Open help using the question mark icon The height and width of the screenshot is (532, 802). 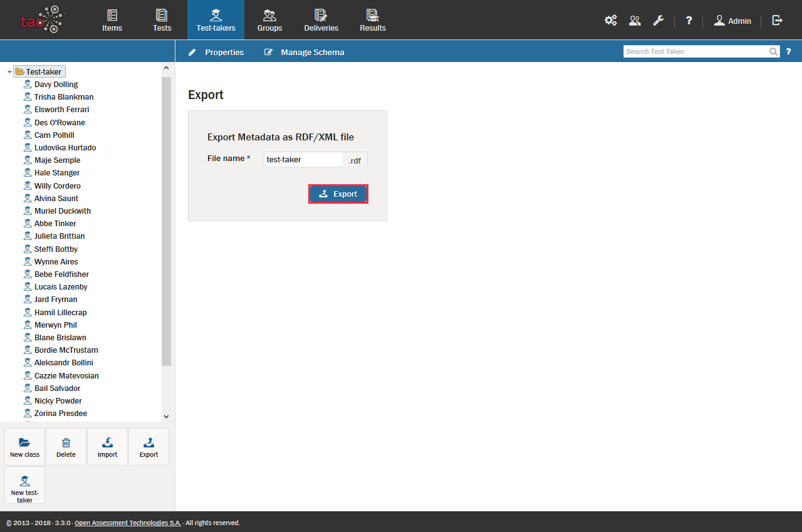pos(689,20)
